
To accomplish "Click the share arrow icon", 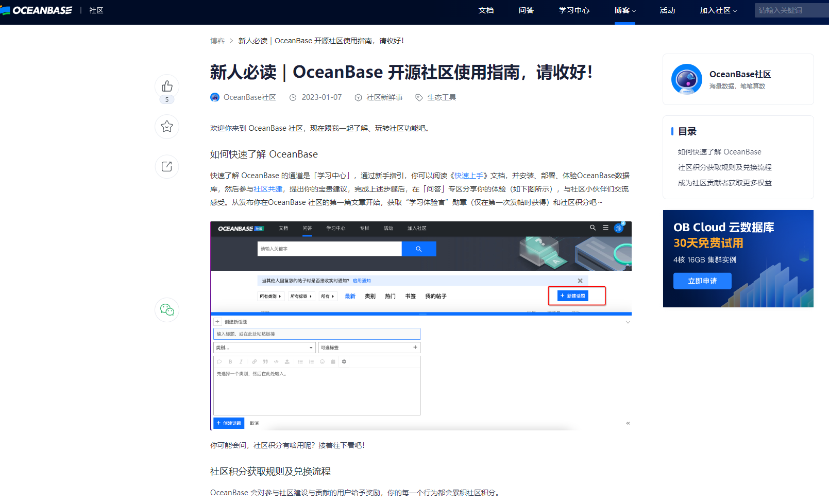I will (167, 166).
